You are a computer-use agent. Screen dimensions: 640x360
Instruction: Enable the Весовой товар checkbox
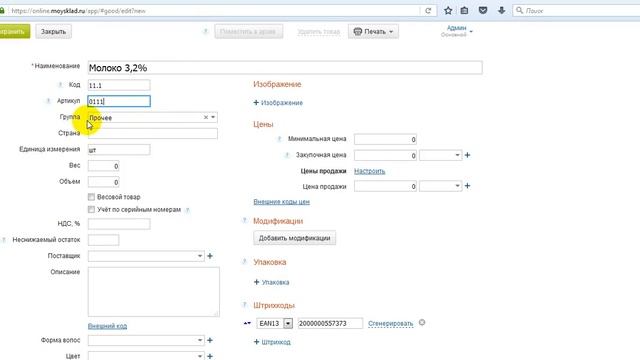pyautogui.click(x=91, y=197)
